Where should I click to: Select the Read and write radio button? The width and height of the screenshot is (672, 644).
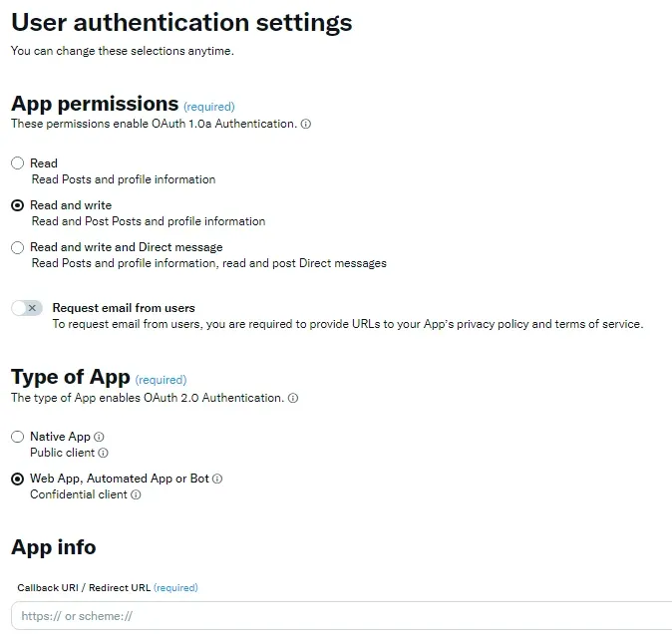[18, 205]
